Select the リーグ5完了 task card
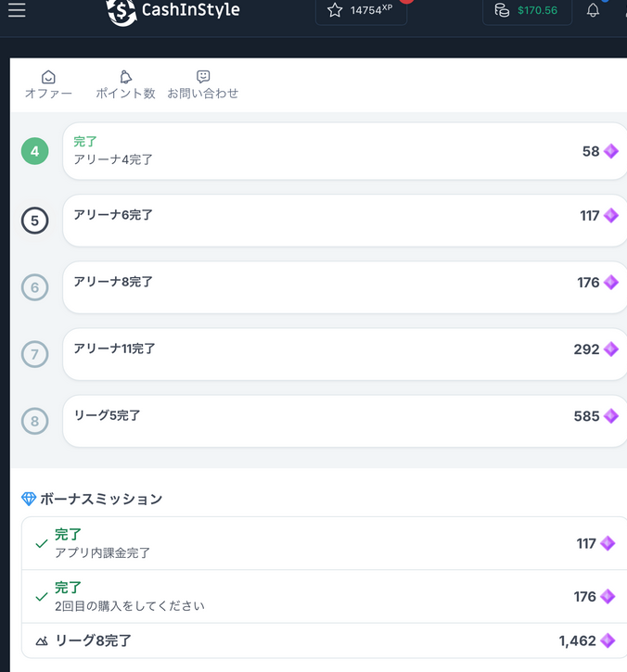 pos(345,421)
